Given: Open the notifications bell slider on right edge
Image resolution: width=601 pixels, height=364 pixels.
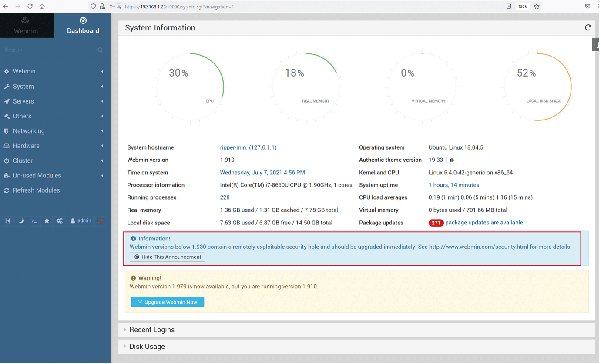Looking at the screenshot, I should coord(597,45).
